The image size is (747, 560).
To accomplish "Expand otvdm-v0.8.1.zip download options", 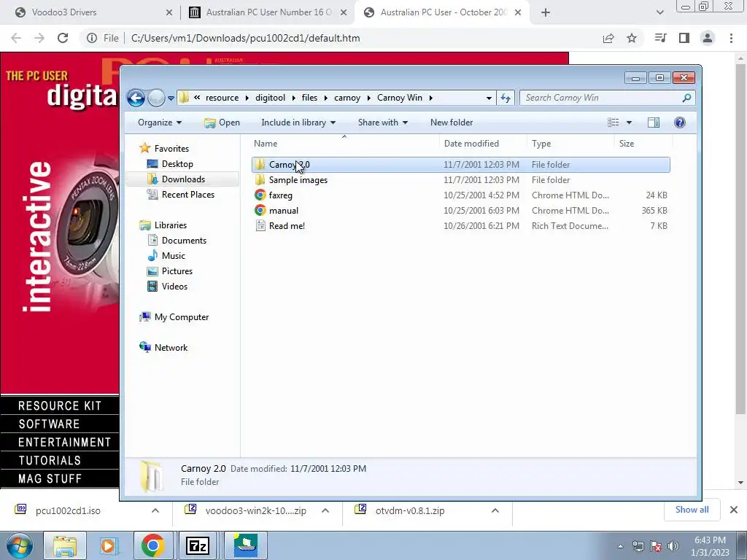I will point(495,510).
